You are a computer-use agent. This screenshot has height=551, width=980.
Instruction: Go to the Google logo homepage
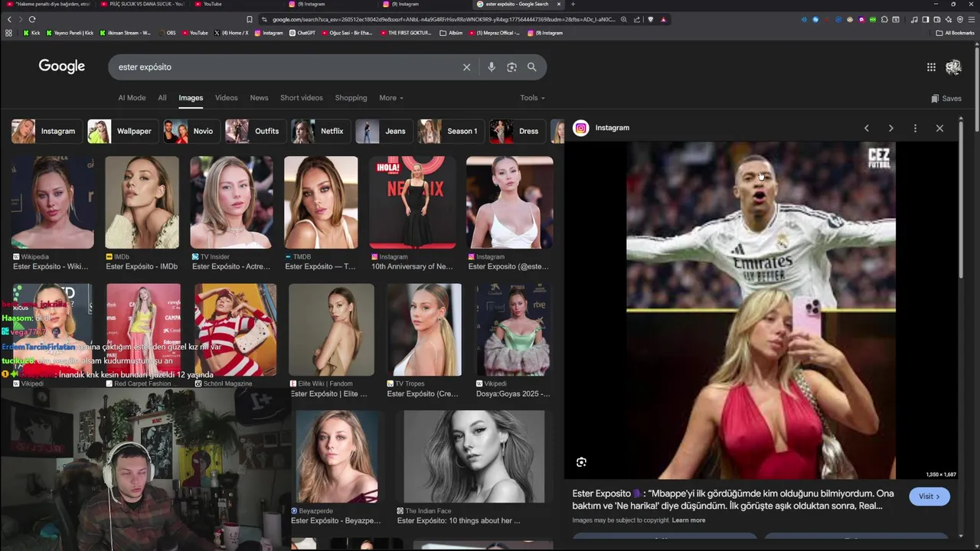[62, 67]
